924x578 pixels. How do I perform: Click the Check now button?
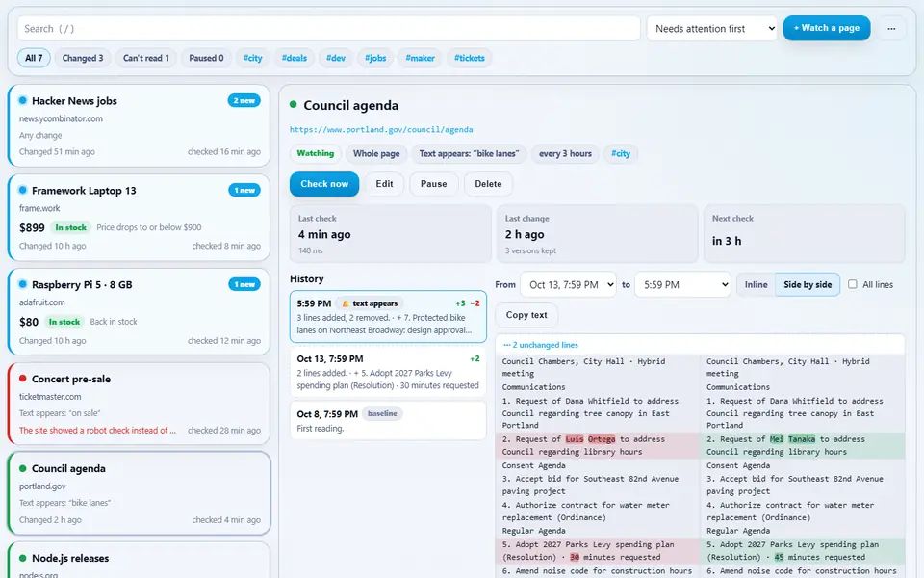pyautogui.click(x=324, y=184)
